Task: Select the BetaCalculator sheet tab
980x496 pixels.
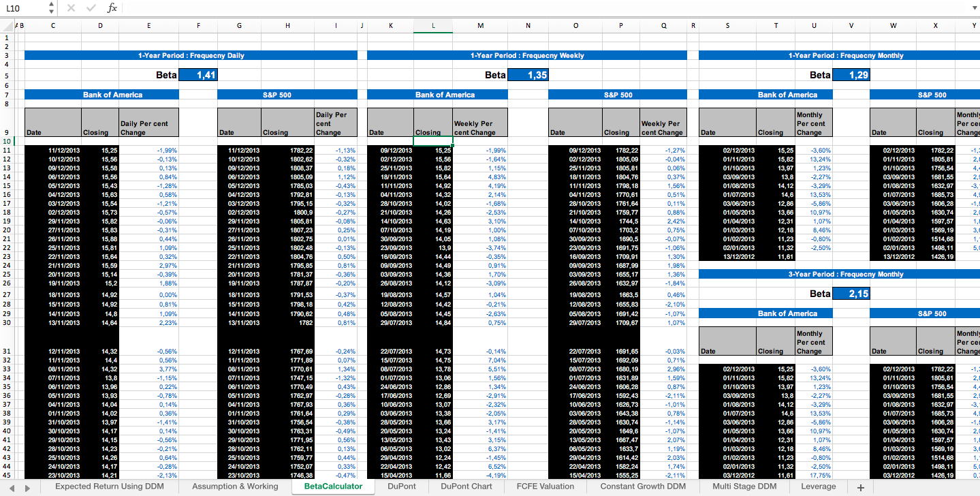Action: (x=334, y=487)
